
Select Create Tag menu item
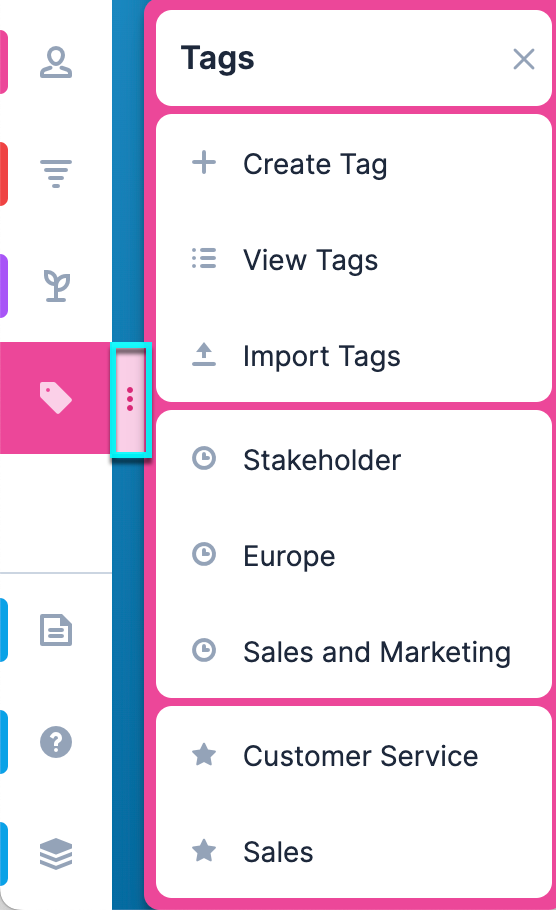pyautogui.click(x=354, y=164)
